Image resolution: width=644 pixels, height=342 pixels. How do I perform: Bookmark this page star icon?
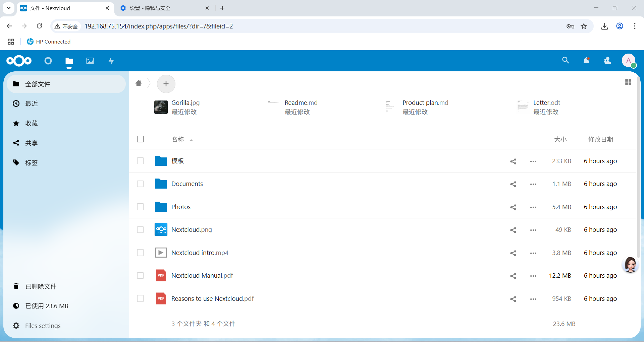[x=584, y=26]
